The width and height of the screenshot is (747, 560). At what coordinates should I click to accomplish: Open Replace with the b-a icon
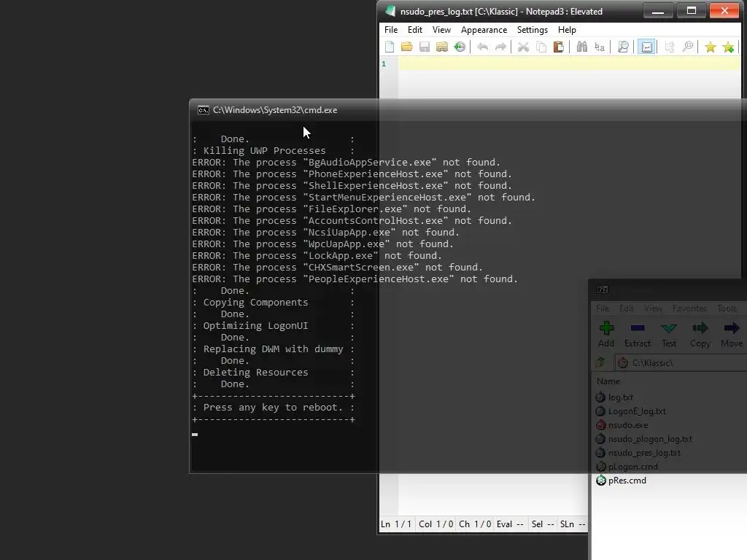coord(600,47)
